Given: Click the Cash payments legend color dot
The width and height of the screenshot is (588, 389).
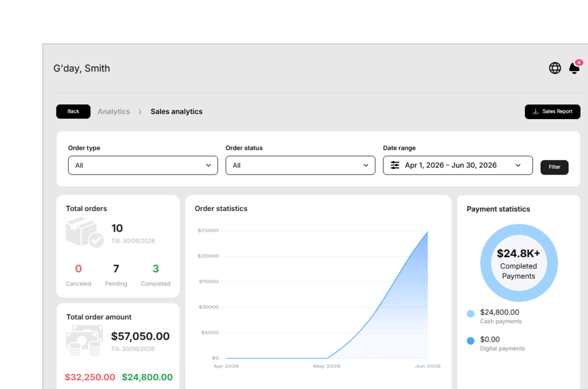Looking at the screenshot, I should 471,313.
